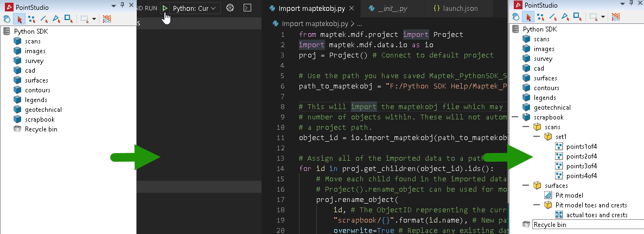Collapse the scrapbook node in right PointStudio panel
Screen dimensions: 644x234
click(x=516, y=117)
